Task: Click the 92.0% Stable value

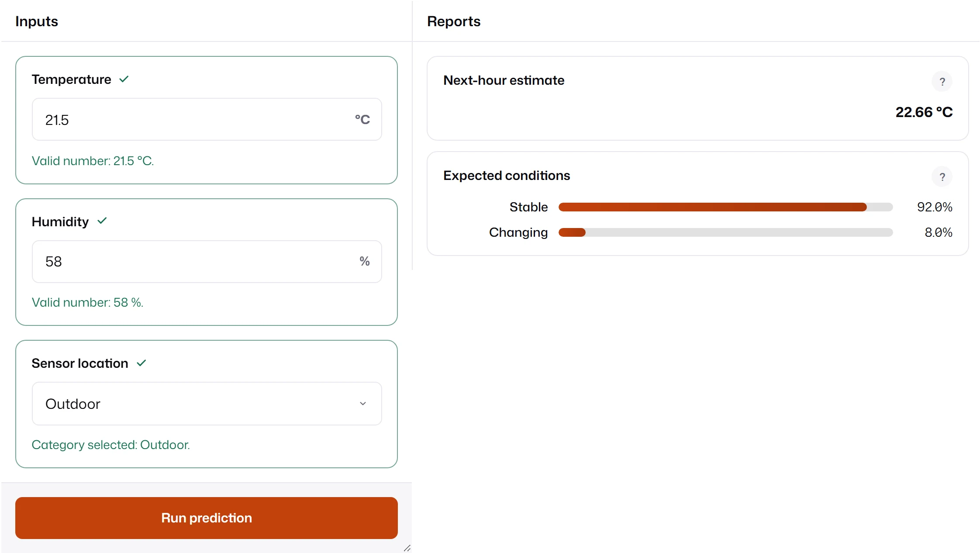Action: point(935,207)
